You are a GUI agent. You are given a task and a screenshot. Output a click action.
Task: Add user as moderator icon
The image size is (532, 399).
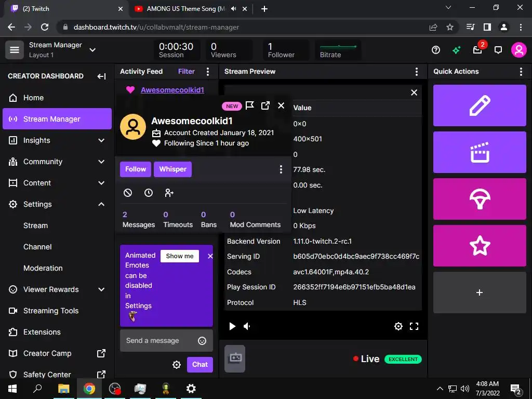(x=169, y=193)
